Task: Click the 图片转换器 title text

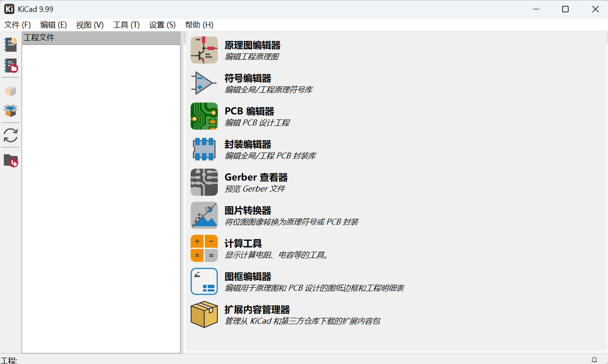Action: [248, 211]
